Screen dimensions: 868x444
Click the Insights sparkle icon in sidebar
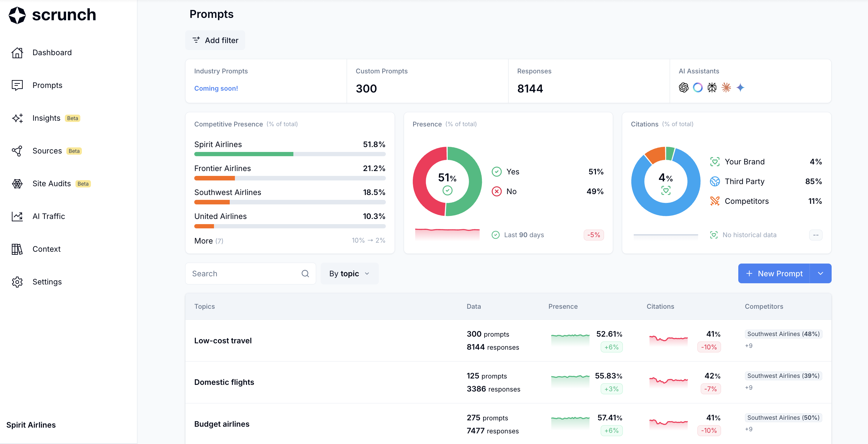(17, 118)
